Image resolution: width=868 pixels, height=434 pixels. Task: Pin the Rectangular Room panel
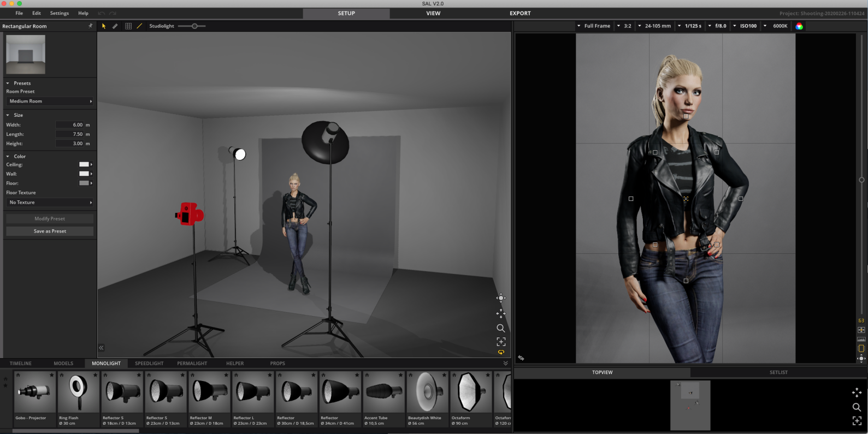90,26
